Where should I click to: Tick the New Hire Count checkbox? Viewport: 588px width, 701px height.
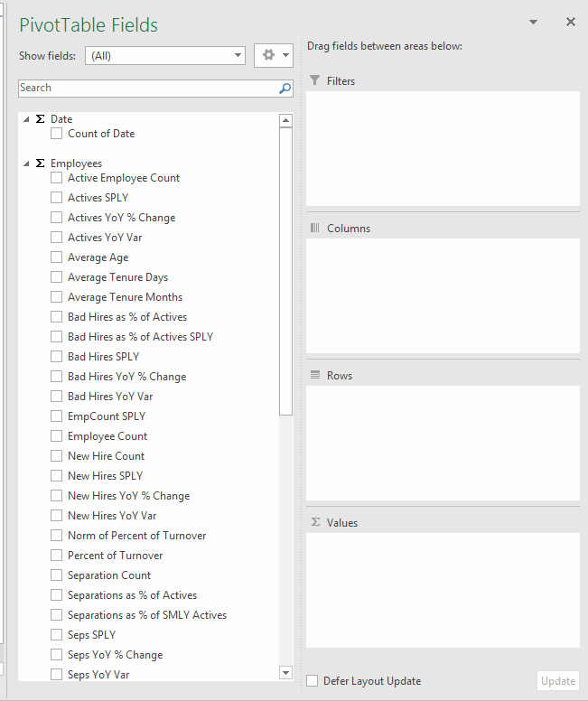(57, 456)
